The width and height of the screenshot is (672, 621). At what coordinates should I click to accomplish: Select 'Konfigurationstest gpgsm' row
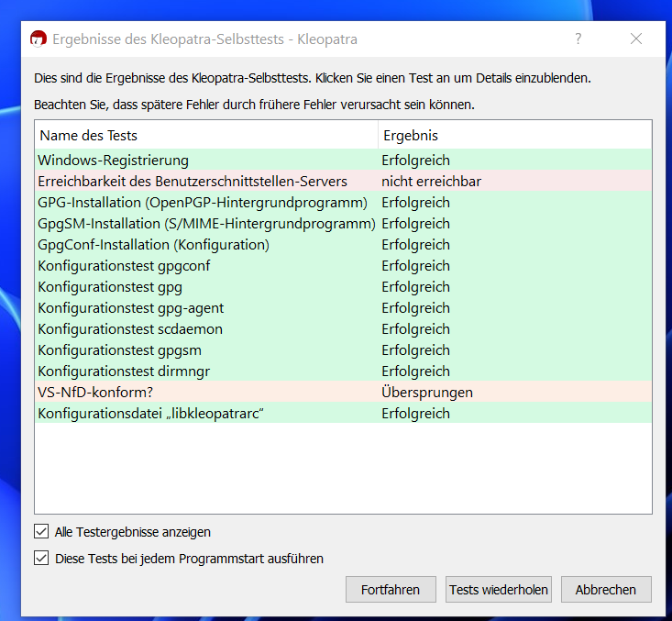[343, 350]
